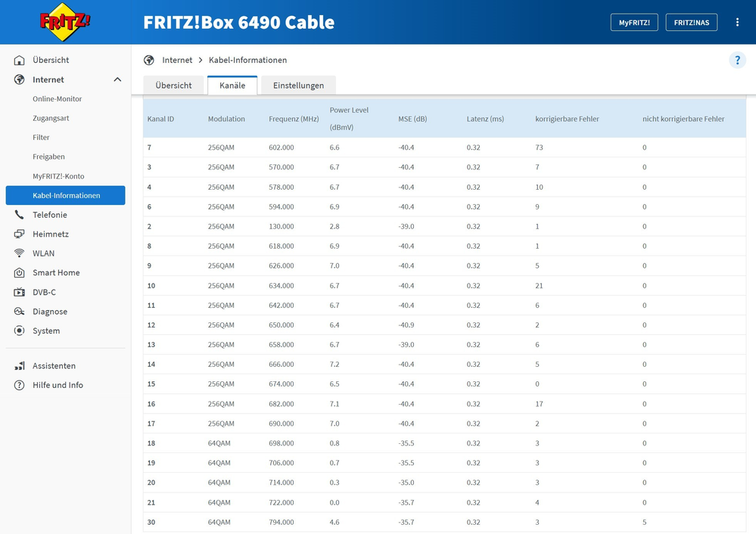Click the Internet breadcrumb link

coord(177,61)
